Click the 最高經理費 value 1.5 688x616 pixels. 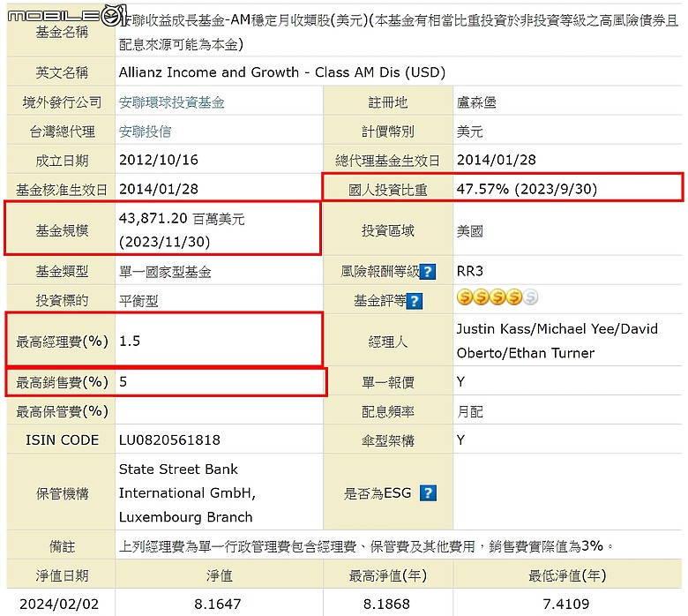click(130, 342)
